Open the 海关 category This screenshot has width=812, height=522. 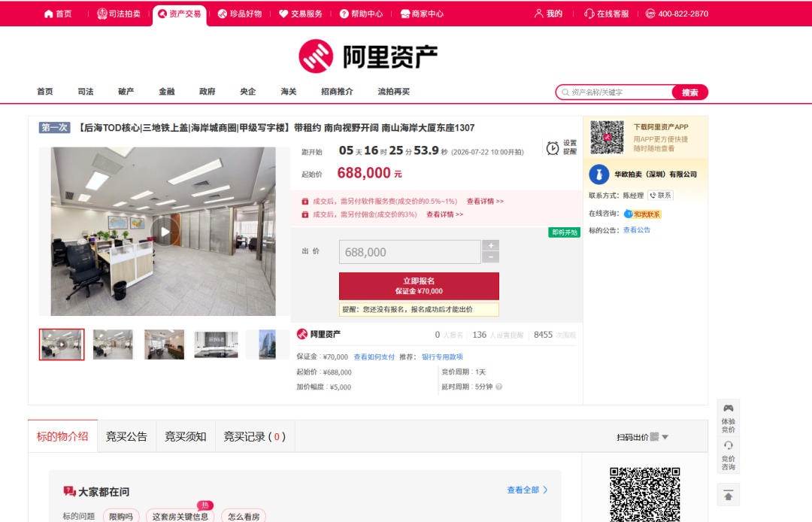pos(289,92)
